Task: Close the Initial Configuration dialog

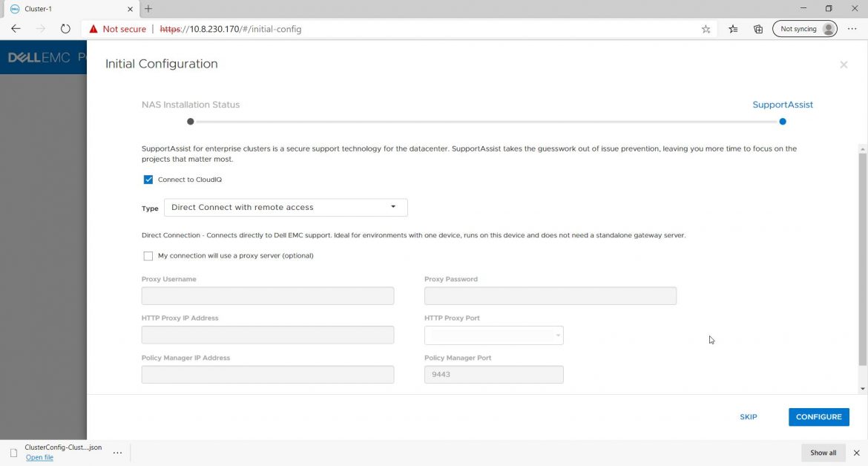Action: click(844, 65)
